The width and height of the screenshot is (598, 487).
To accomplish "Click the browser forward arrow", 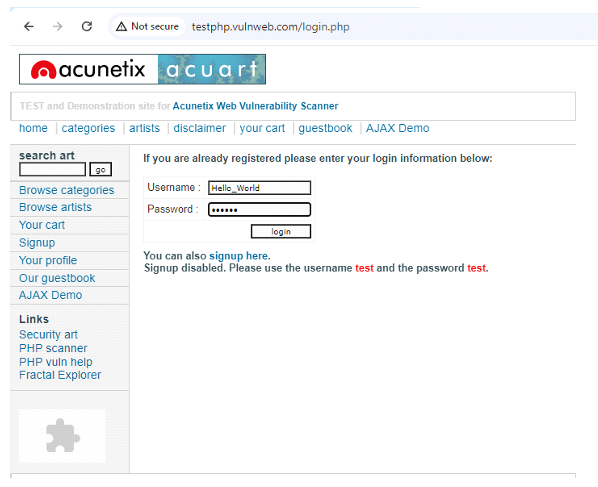I will [x=58, y=26].
